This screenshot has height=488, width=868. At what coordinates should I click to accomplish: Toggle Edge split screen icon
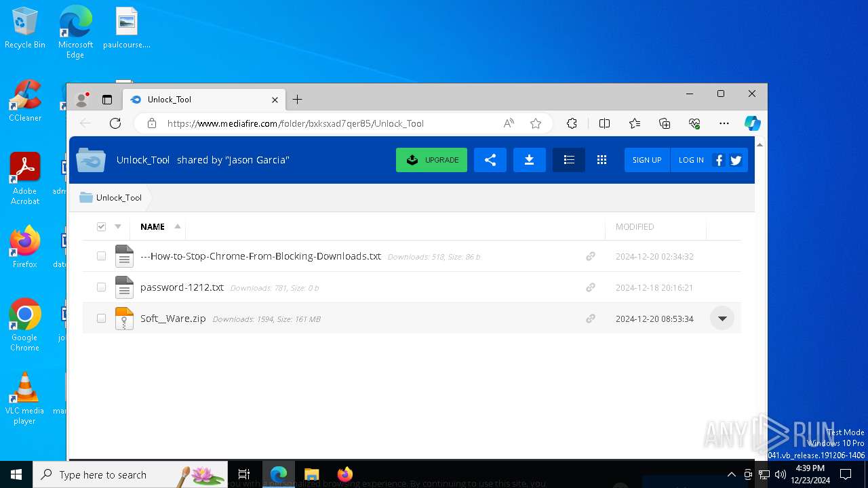coord(604,123)
